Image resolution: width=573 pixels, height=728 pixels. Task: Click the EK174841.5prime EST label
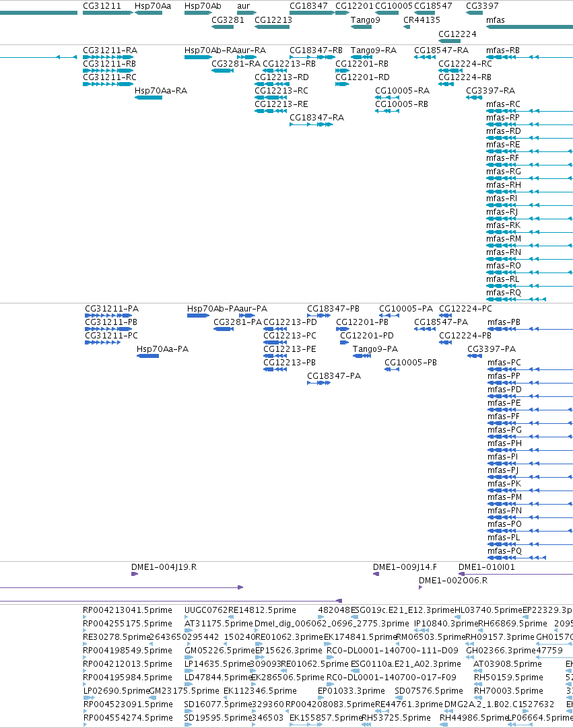pyautogui.click(x=360, y=637)
